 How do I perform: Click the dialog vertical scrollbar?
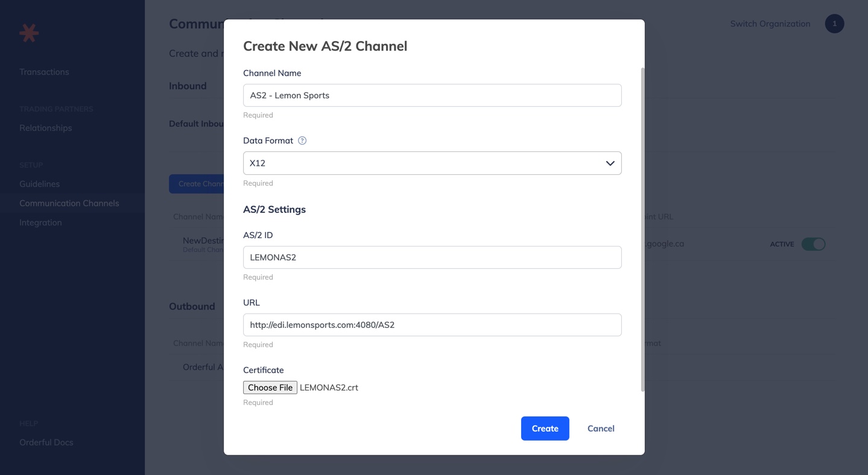tap(642, 229)
